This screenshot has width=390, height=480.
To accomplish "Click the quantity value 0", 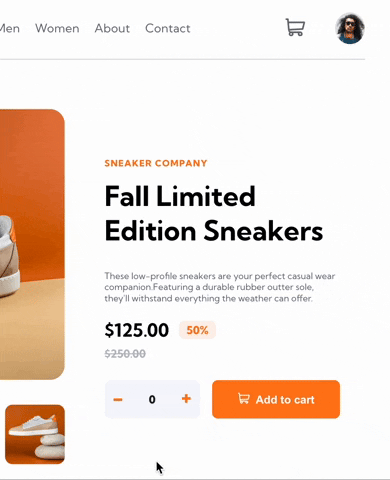I will pos(152,399).
